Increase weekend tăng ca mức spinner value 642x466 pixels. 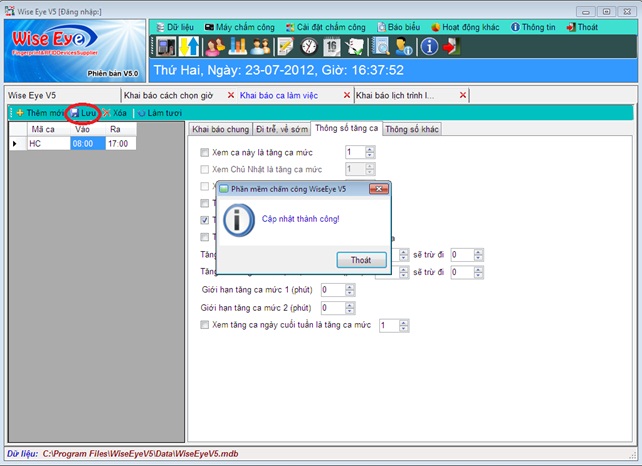(404, 323)
